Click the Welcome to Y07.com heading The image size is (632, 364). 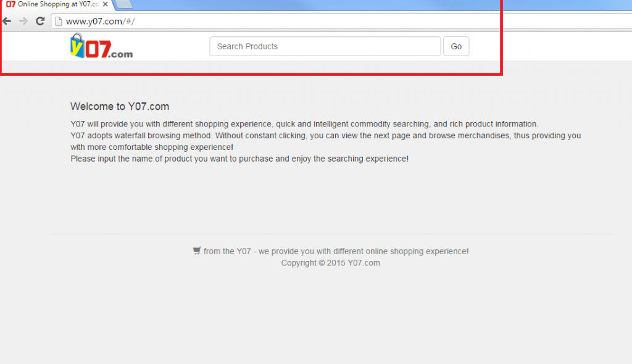120,106
